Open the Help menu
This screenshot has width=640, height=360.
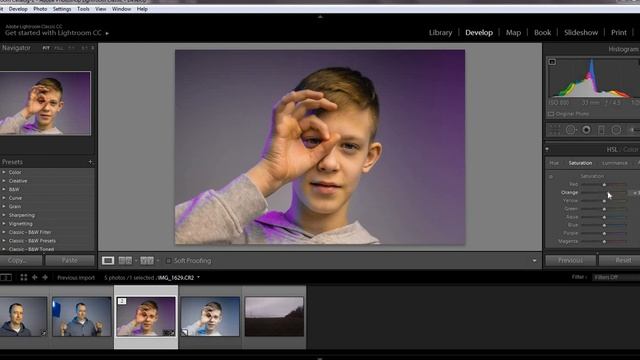(x=142, y=9)
